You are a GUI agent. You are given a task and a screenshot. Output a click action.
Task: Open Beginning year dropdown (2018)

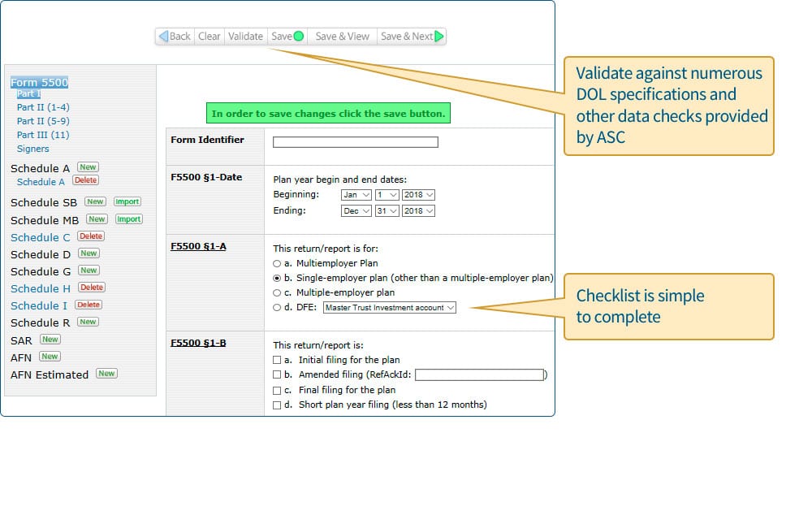pyautogui.click(x=418, y=195)
